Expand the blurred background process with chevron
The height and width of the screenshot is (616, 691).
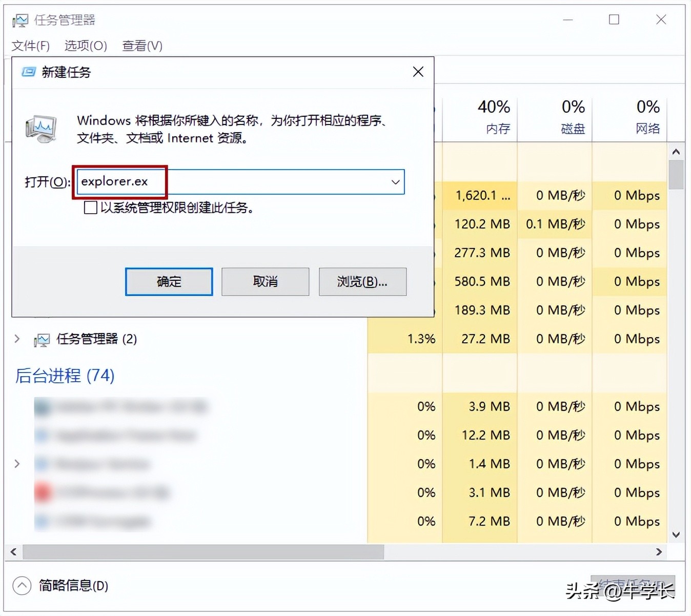point(17,464)
